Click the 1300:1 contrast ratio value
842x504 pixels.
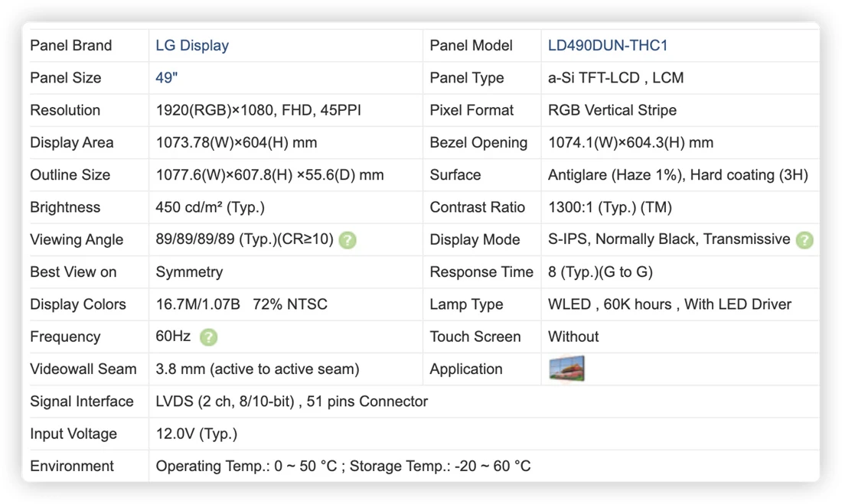[609, 207]
